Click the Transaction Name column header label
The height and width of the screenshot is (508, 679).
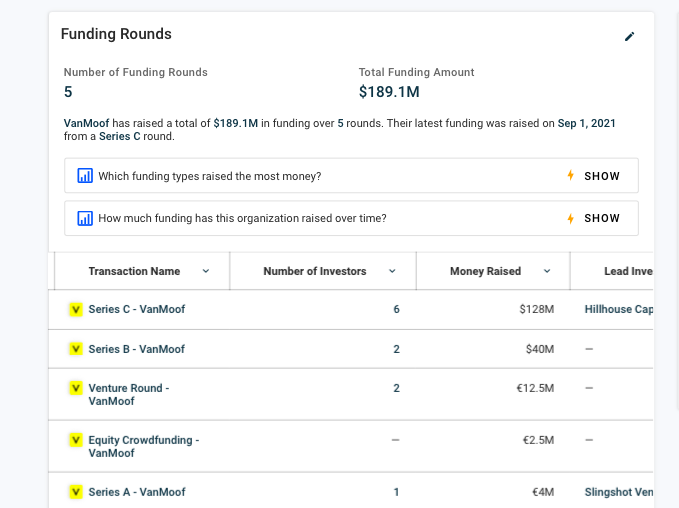click(134, 271)
